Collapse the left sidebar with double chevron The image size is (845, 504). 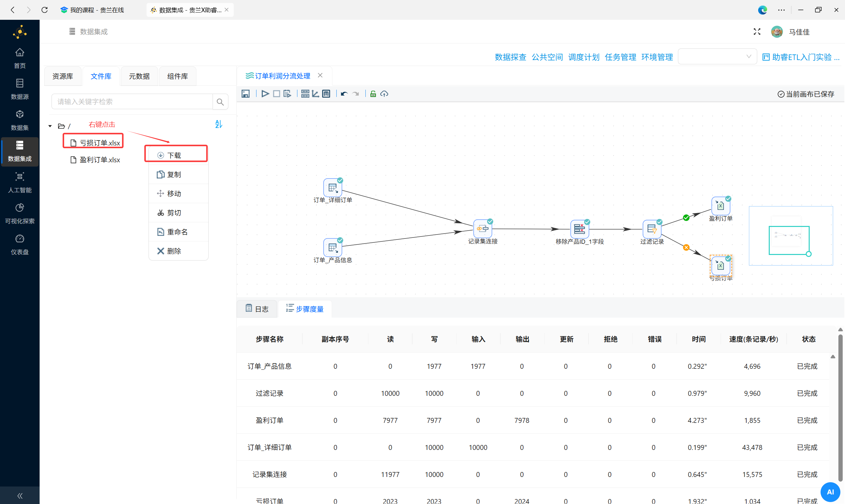(20, 496)
